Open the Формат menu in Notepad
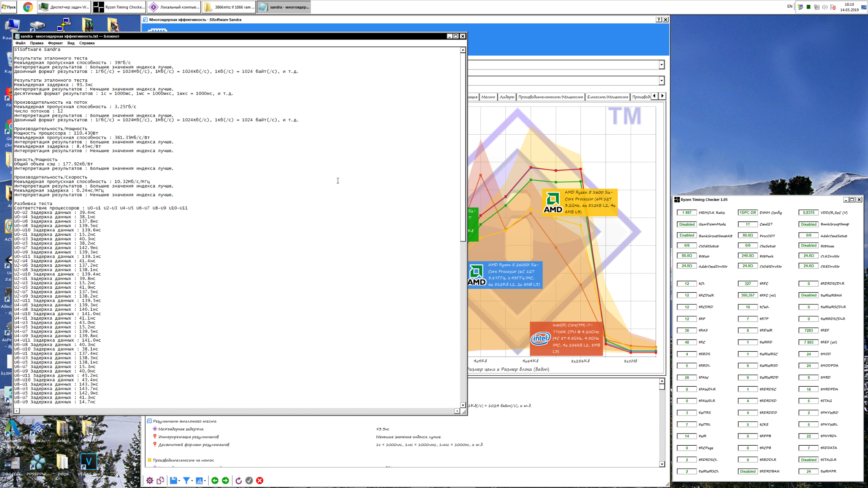Viewport: 868px width, 488px height. click(x=55, y=43)
